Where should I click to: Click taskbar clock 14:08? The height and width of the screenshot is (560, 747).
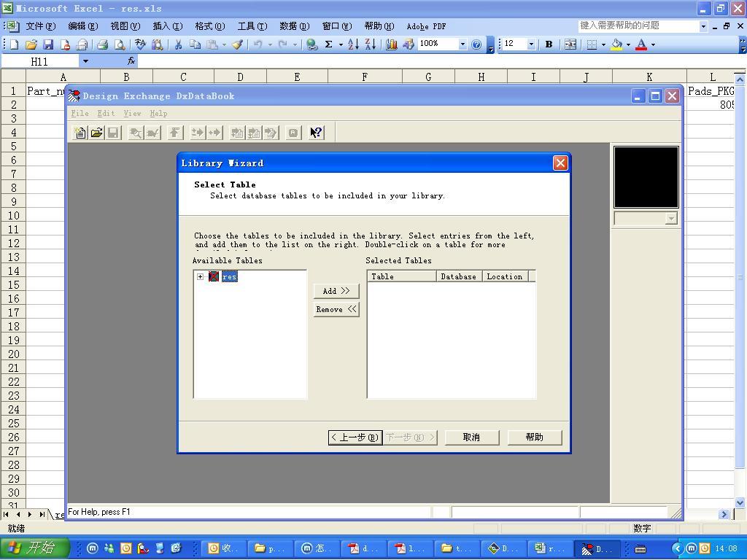[x=726, y=548]
